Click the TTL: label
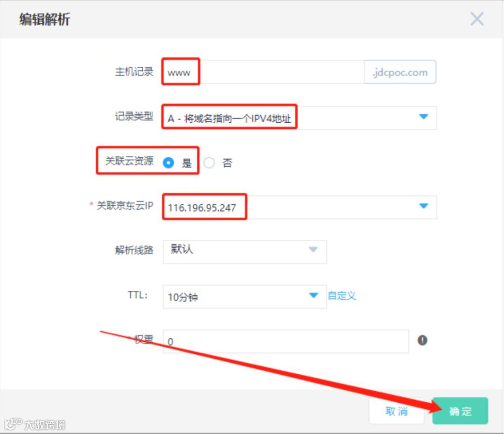This screenshot has width=504, height=434. pos(138,295)
